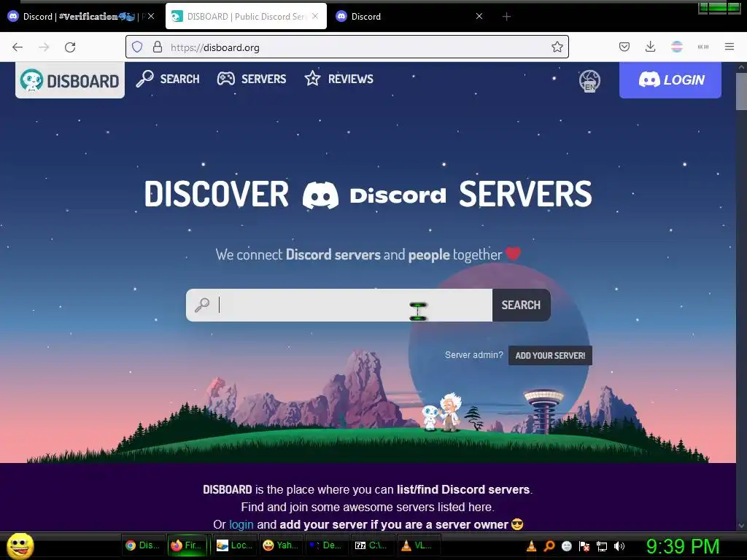Image resolution: width=747 pixels, height=560 pixels.
Task: Click the orange magnifier tray icon
Action: tap(549, 546)
